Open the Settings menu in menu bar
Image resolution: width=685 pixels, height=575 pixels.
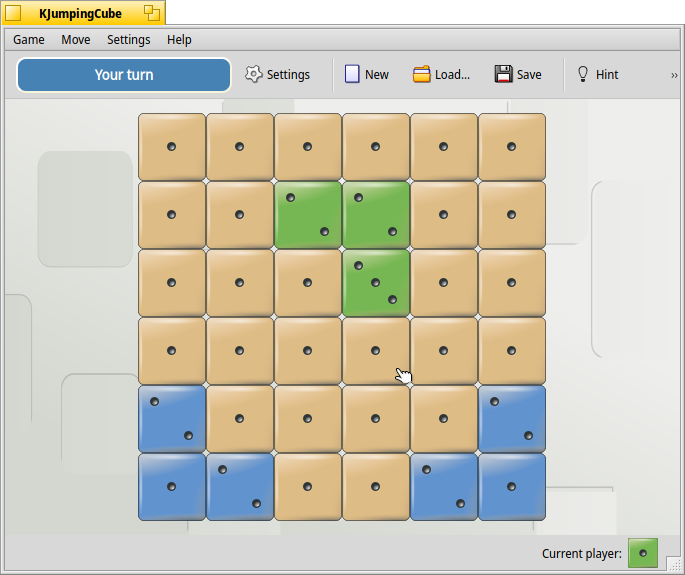pyautogui.click(x=128, y=40)
